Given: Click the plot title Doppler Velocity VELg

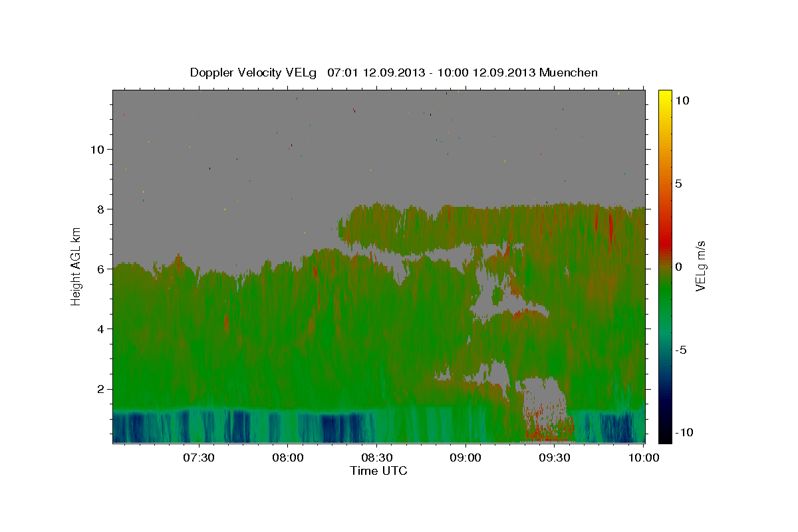Looking at the screenshot, I should [x=394, y=72].
